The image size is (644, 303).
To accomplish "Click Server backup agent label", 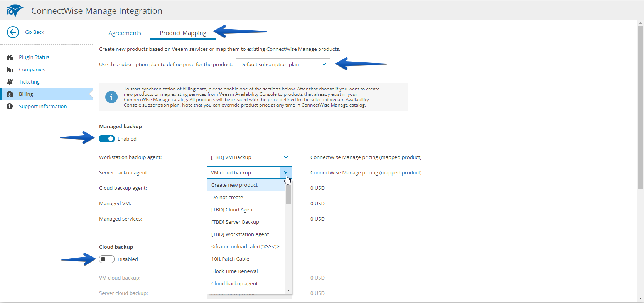I will coord(124,172).
